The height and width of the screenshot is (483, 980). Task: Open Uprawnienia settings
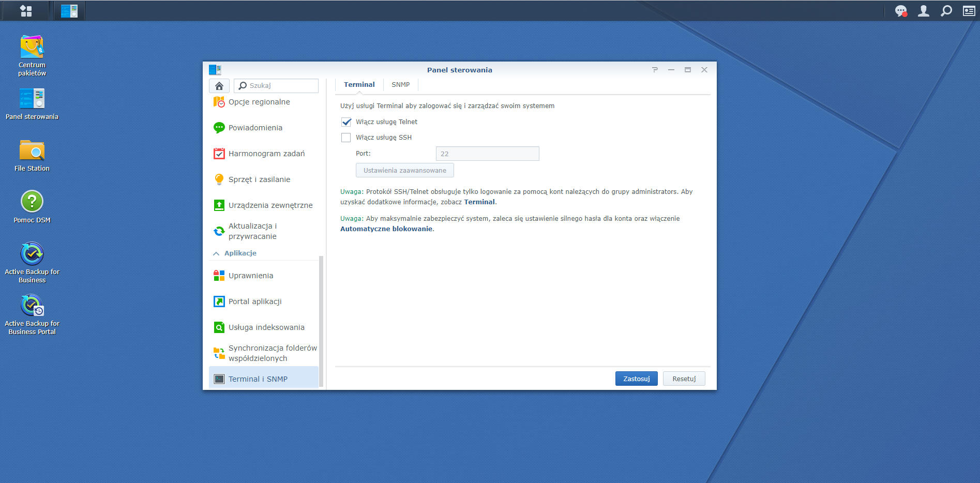[x=264, y=276]
